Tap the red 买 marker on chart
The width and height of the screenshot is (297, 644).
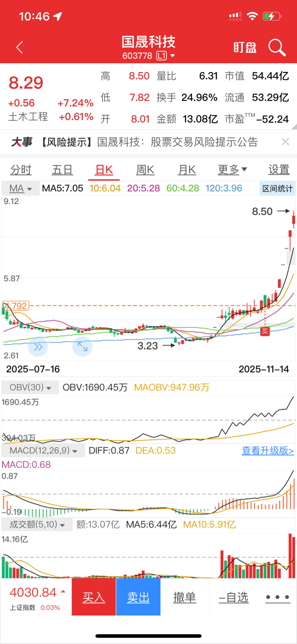[265, 331]
